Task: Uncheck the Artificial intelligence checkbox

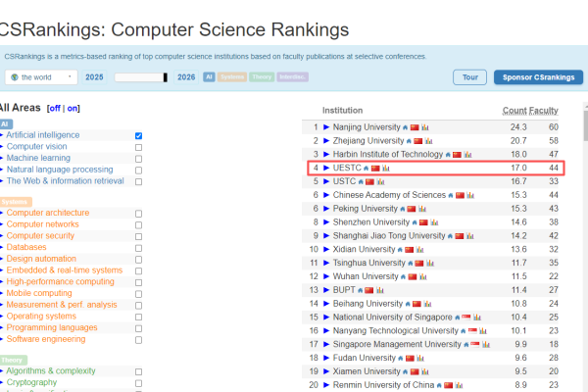Action: [x=138, y=135]
